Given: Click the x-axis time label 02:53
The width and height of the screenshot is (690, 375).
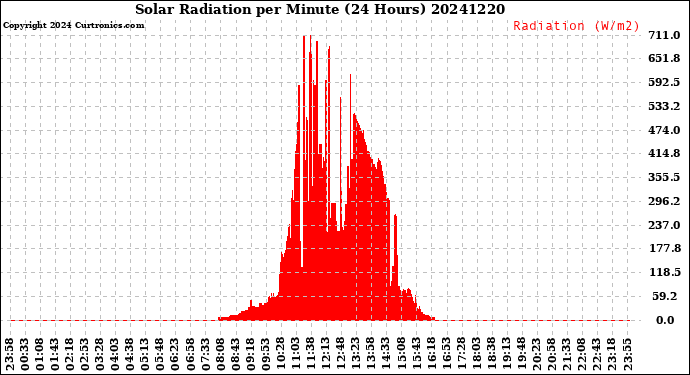Looking at the screenshot, I should click(85, 355).
